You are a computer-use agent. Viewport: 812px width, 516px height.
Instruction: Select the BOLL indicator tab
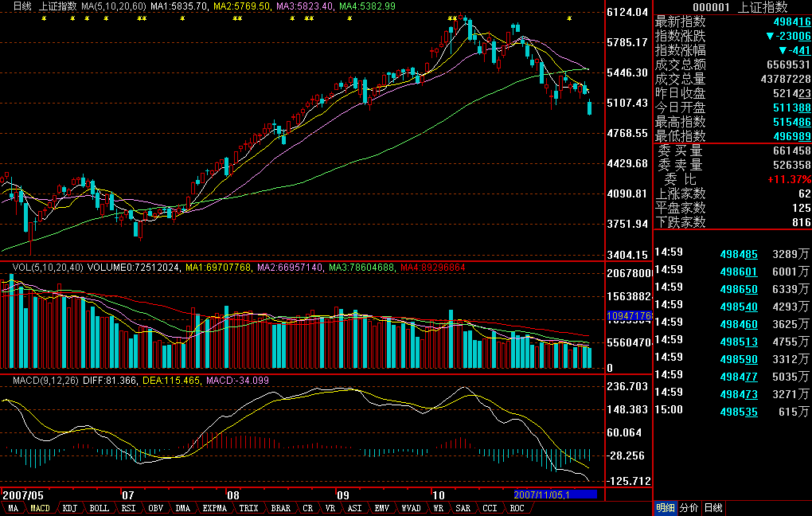(x=99, y=508)
